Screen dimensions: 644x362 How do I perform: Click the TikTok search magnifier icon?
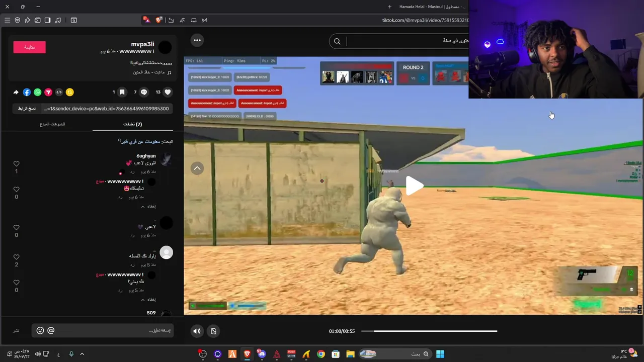point(337,41)
